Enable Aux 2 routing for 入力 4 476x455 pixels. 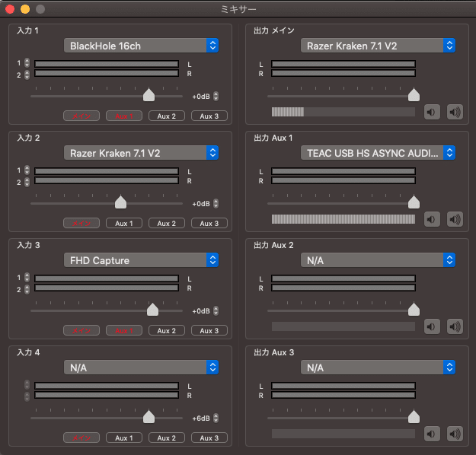pyautogui.click(x=167, y=438)
